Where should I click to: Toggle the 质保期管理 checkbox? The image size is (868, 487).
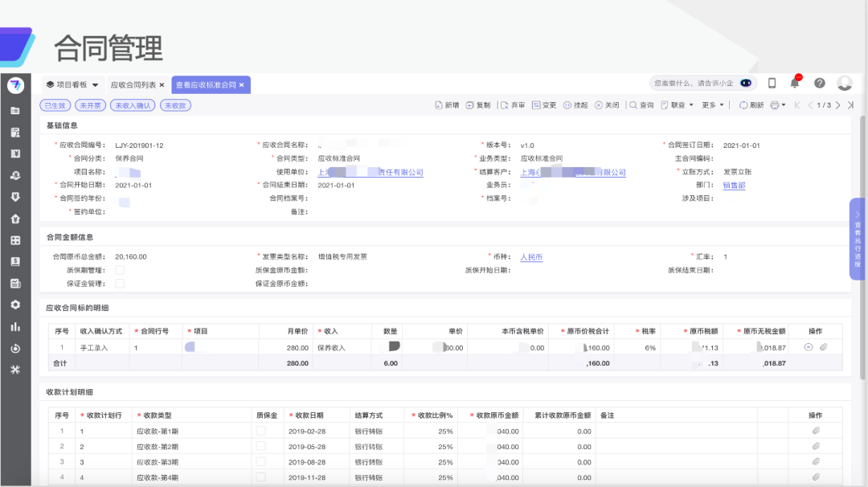(x=120, y=270)
